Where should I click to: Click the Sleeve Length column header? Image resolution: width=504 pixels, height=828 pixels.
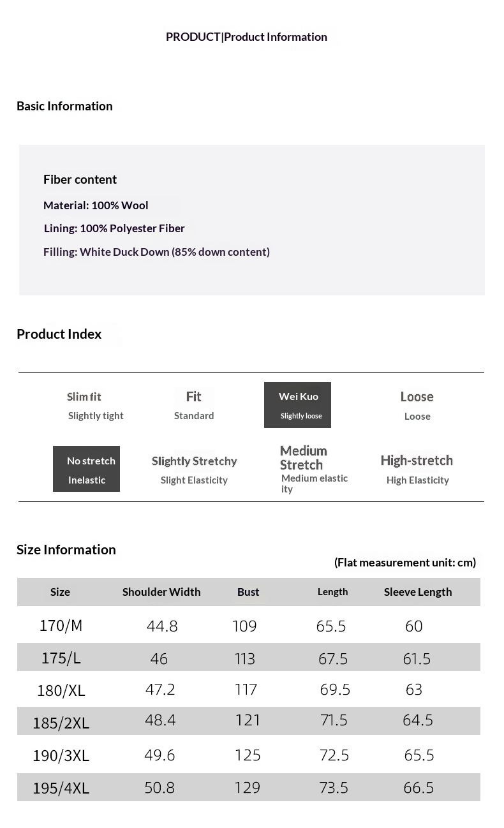(418, 592)
